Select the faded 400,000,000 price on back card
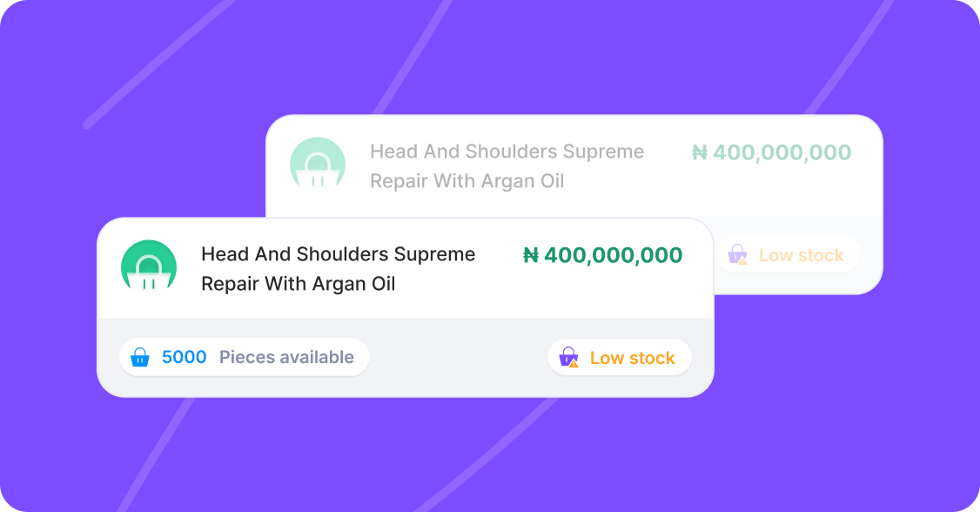 click(x=771, y=152)
